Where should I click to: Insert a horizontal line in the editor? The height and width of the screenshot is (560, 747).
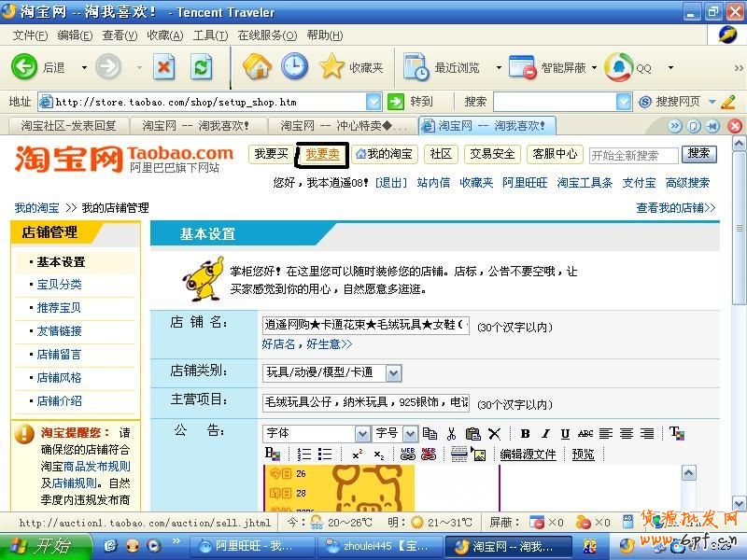tap(458, 454)
